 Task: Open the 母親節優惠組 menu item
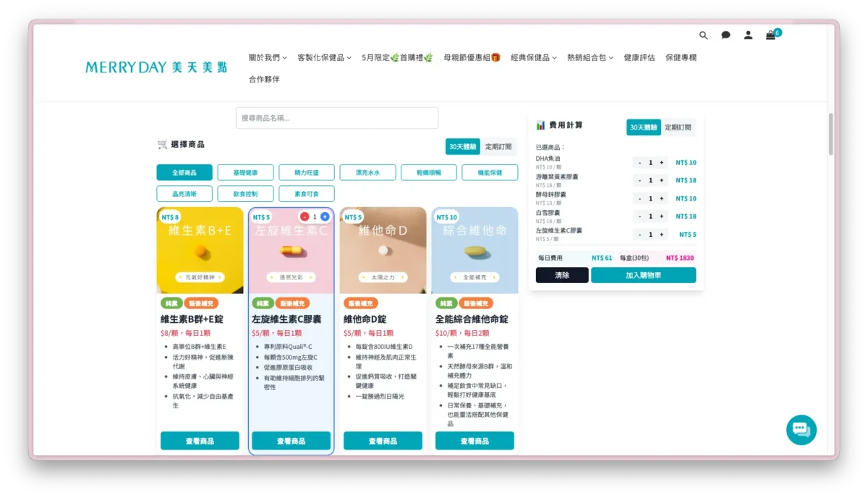click(472, 57)
